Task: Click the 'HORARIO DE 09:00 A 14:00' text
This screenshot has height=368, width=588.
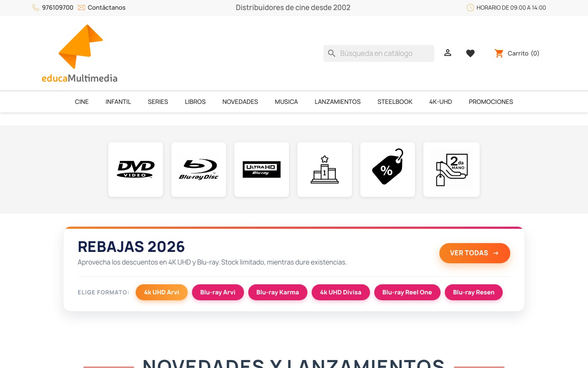Action: pos(511,8)
